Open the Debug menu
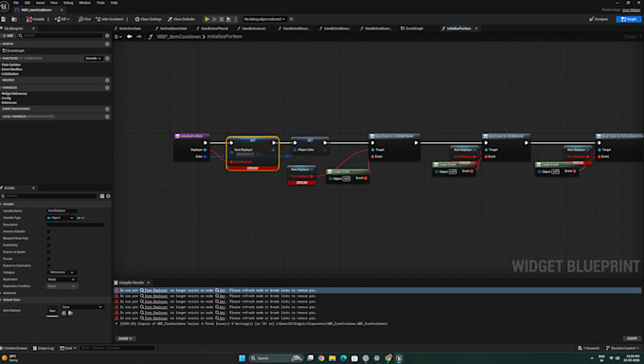The image size is (644, 364). pos(68,3)
